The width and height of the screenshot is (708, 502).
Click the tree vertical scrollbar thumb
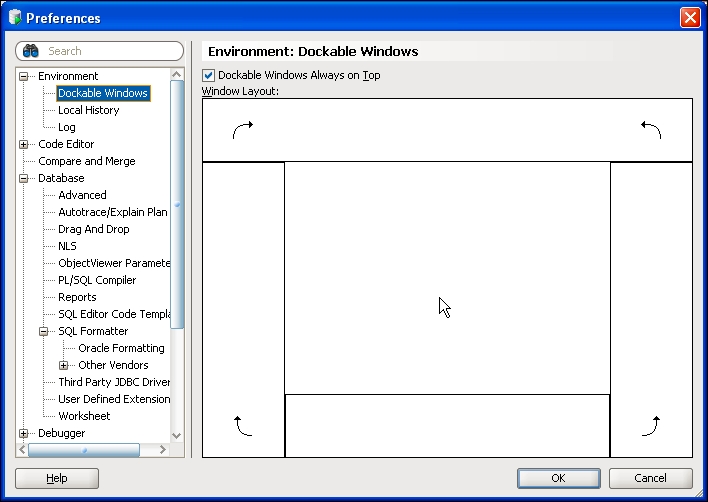tap(177, 205)
